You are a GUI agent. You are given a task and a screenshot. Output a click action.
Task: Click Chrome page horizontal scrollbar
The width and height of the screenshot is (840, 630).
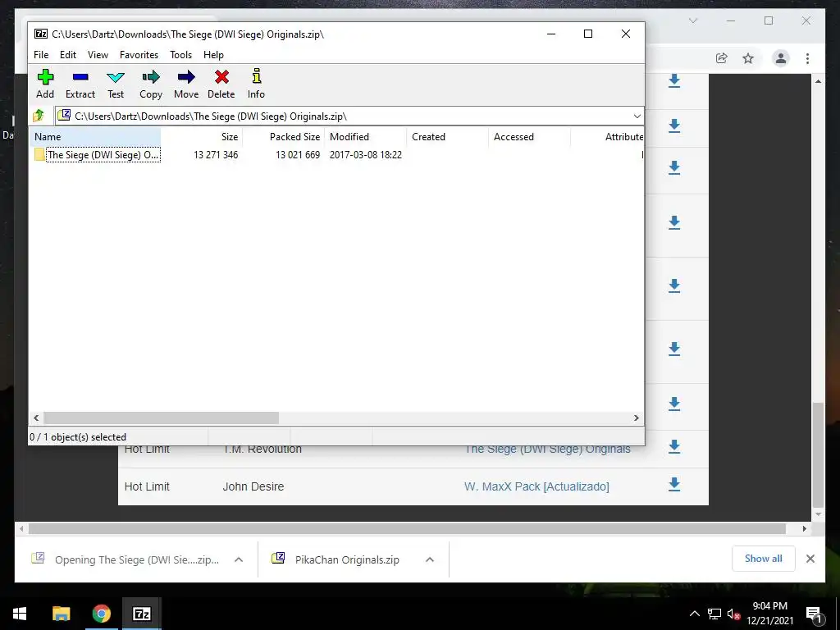click(407, 529)
